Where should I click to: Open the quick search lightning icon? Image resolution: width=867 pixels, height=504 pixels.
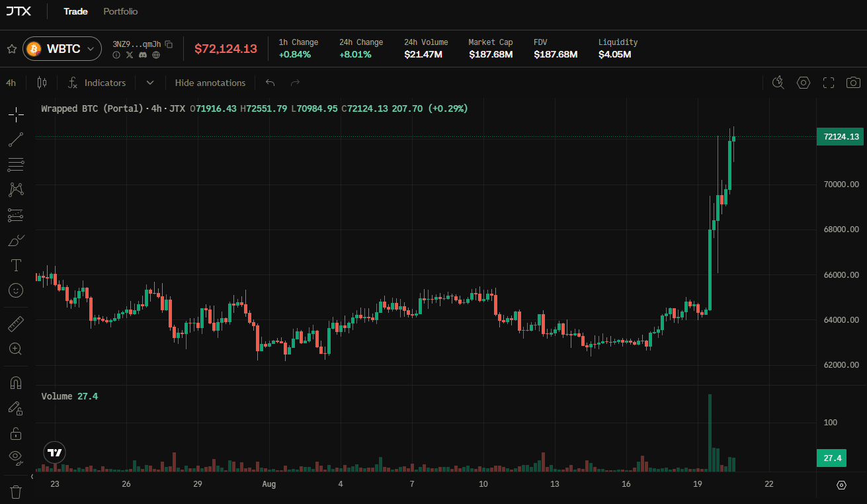pos(778,83)
